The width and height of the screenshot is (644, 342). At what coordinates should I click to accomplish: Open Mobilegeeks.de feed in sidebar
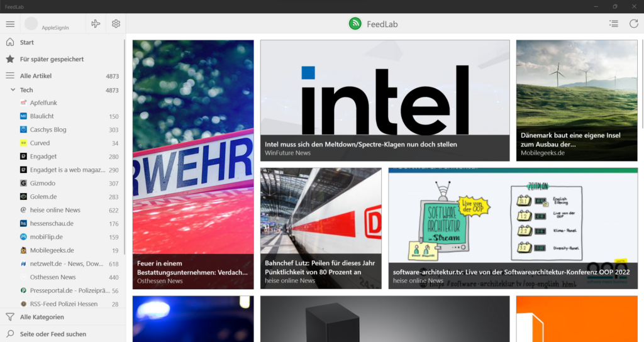pos(62,250)
